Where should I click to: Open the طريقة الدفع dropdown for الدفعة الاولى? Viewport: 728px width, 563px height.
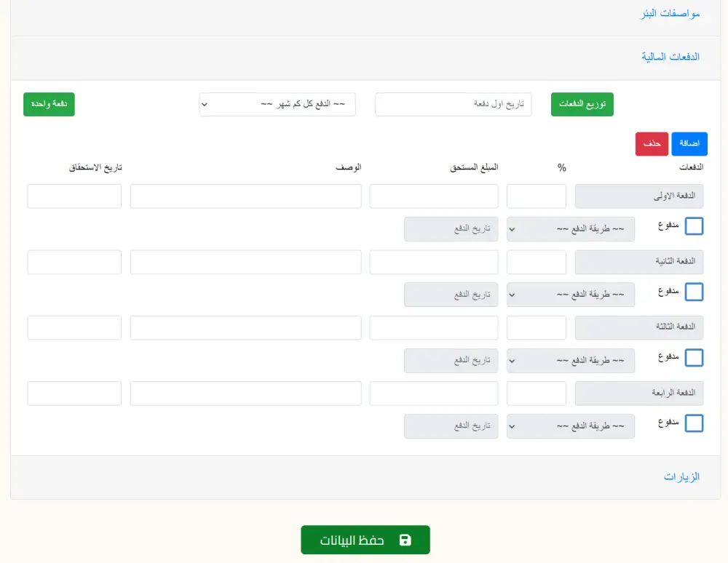[571, 228]
